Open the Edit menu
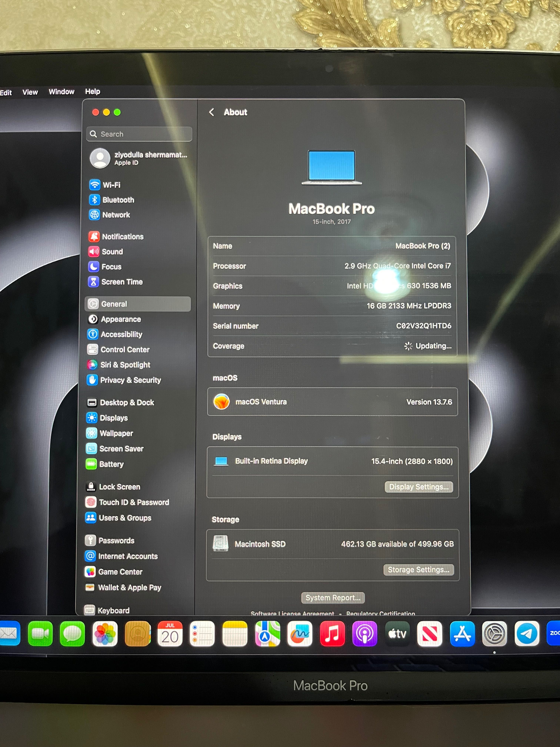This screenshot has width=560, height=747. [x=6, y=92]
